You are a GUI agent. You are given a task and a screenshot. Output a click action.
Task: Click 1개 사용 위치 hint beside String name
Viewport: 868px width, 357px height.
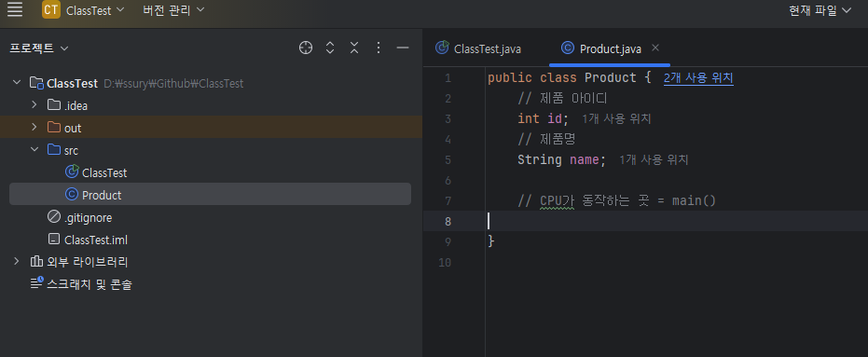click(x=654, y=160)
